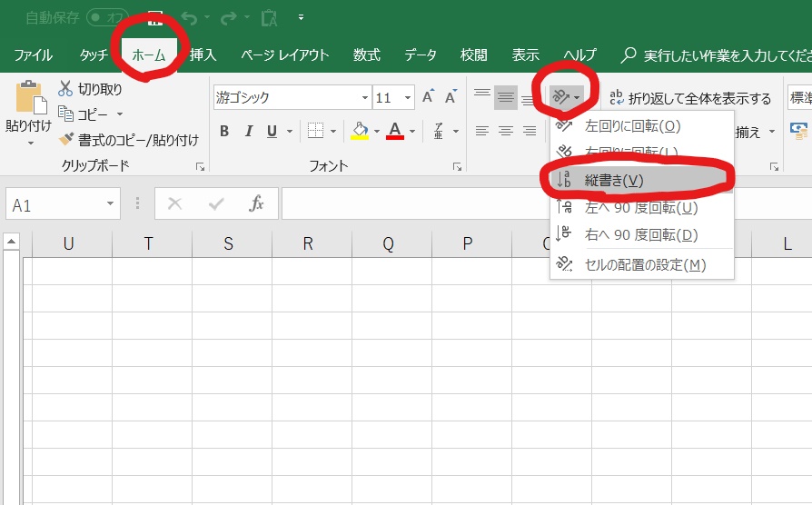Switch to the 校閲 tab
The width and height of the screenshot is (812, 505).
tap(474, 54)
